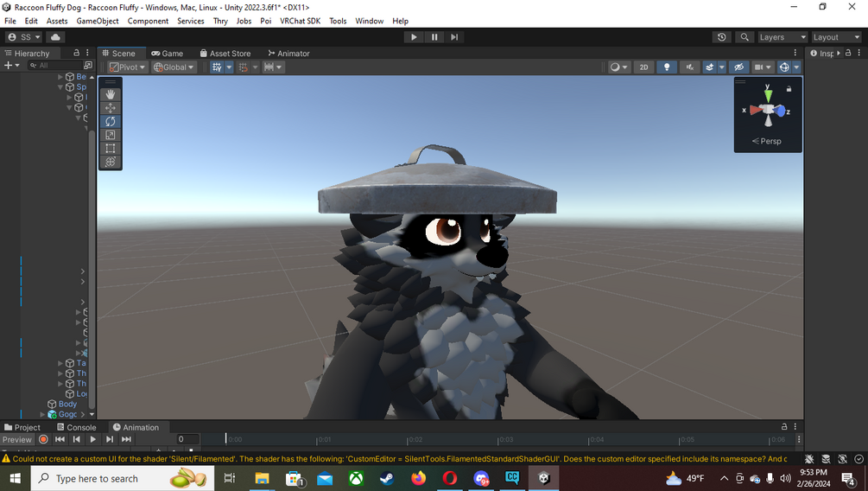The height and width of the screenshot is (491, 868).
Task: Toggle grid visibility in Scene view
Action: pyautogui.click(x=217, y=67)
